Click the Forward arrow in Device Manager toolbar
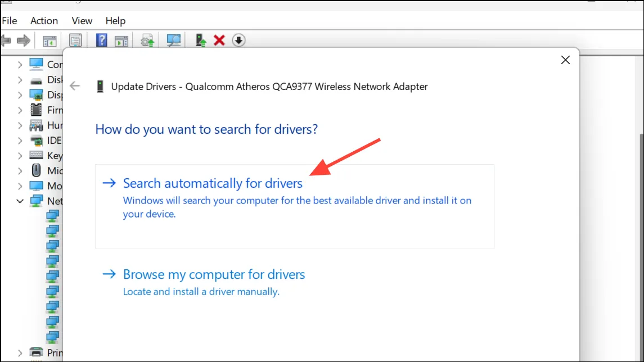 [24, 40]
